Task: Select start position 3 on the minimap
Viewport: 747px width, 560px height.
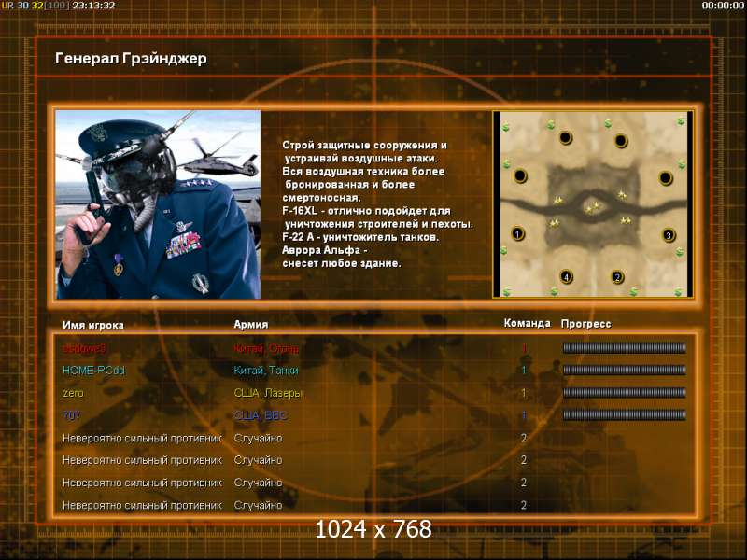Action: tap(669, 235)
